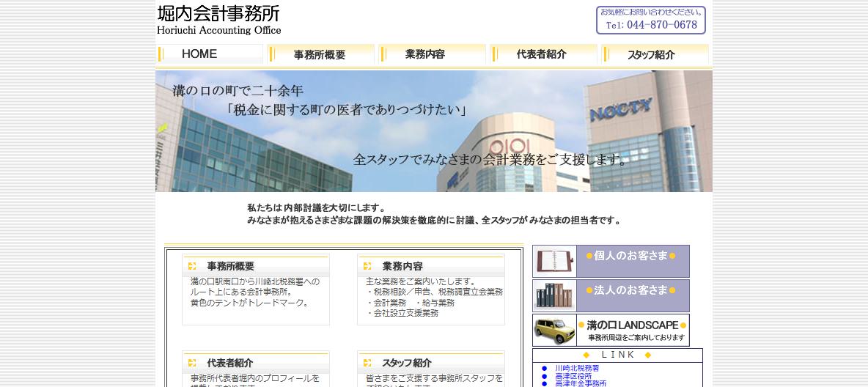Go to 事務所概要 in the top menu
This screenshot has width=868, height=387.
(320, 54)
